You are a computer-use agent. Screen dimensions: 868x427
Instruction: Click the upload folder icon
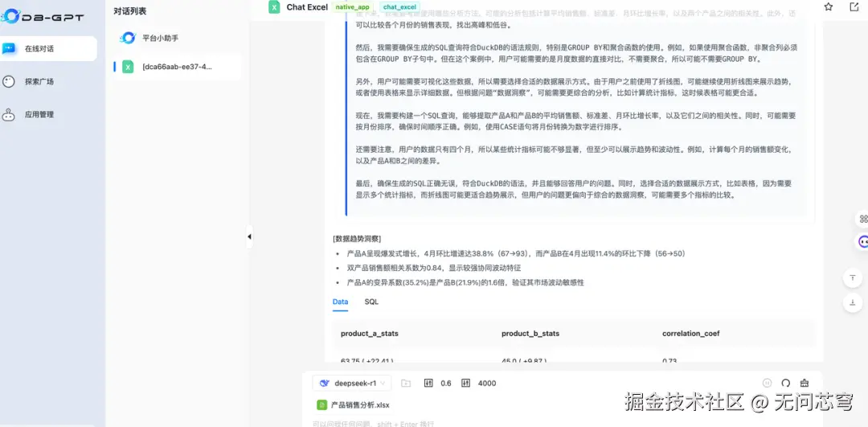click(x=407, y=384)
